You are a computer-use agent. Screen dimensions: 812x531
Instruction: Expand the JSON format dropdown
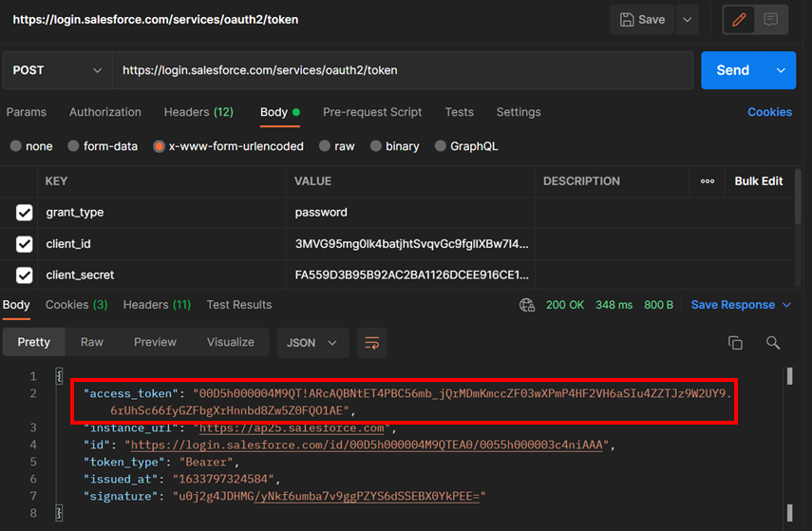pyautogui.click(x=312, y=343)
